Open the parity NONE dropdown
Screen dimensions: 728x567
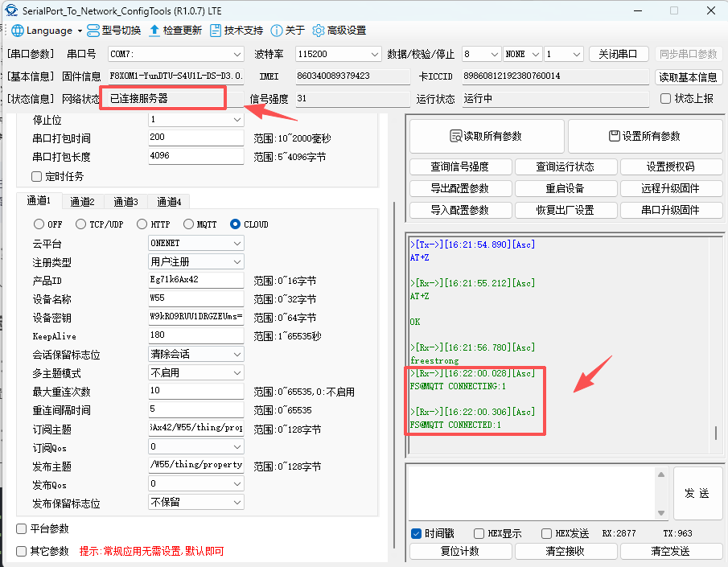(x=522, y=55)
